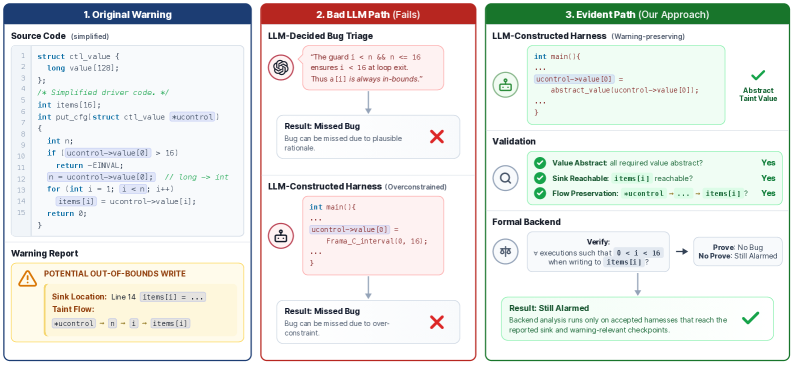793x366 pixels.
Task: Click the '(Overconstrained)' label
Action: 416,187
